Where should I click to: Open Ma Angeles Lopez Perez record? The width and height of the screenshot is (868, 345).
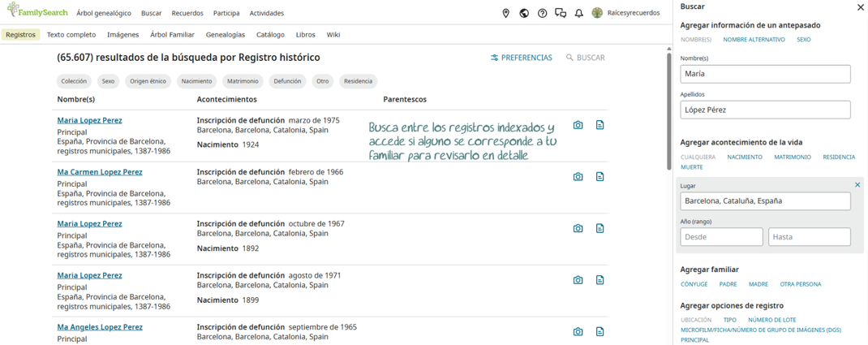point(100,327)
